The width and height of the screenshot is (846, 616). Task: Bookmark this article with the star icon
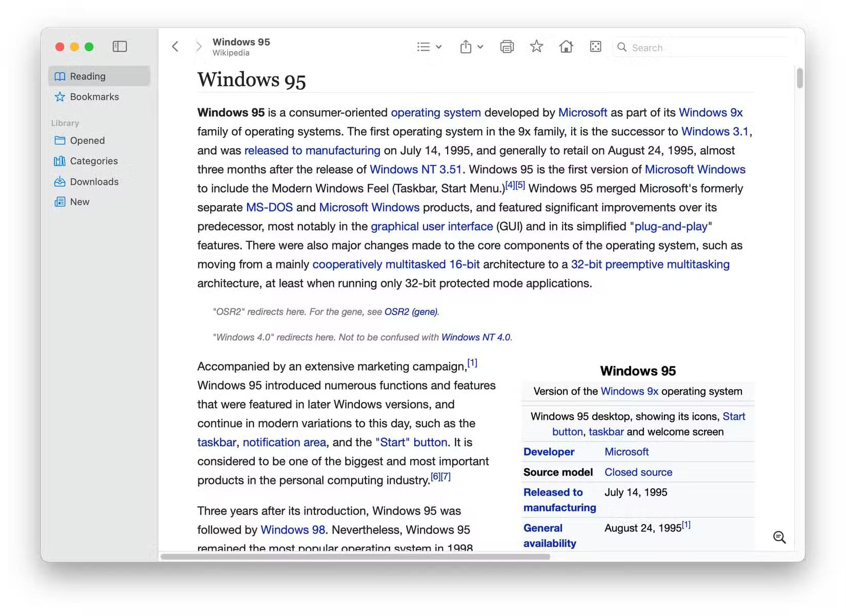click(x=536, y=47)
